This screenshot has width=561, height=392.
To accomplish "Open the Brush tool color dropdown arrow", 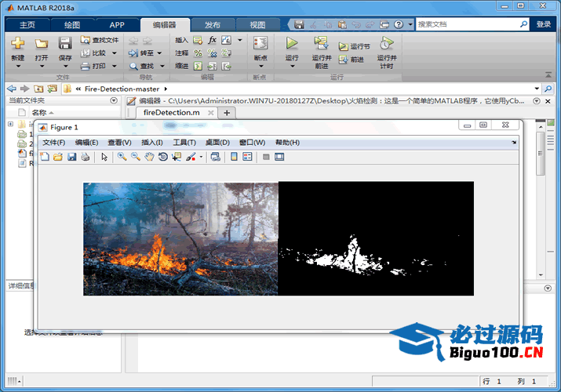I will pyautogui.click(x=200, y=157).
